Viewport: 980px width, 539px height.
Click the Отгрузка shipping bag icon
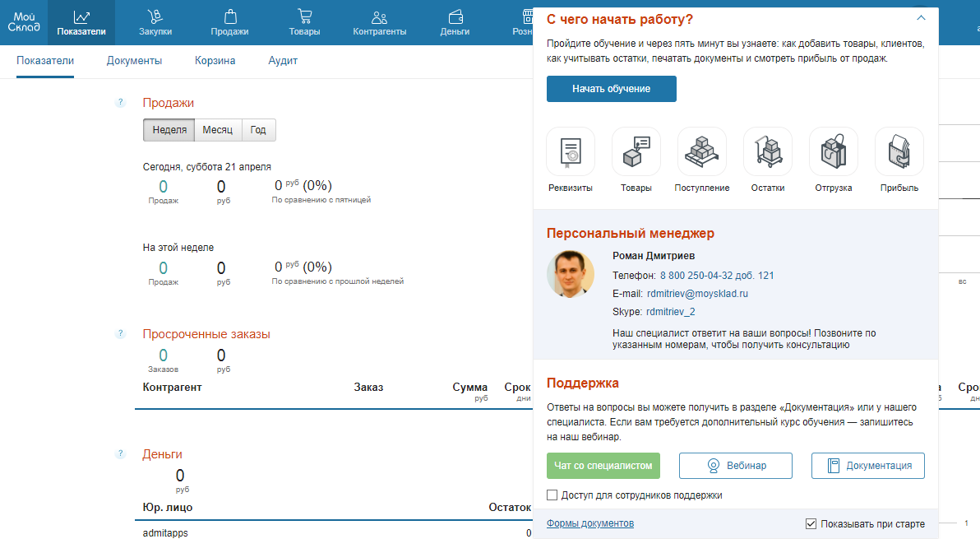pos(833,151)
